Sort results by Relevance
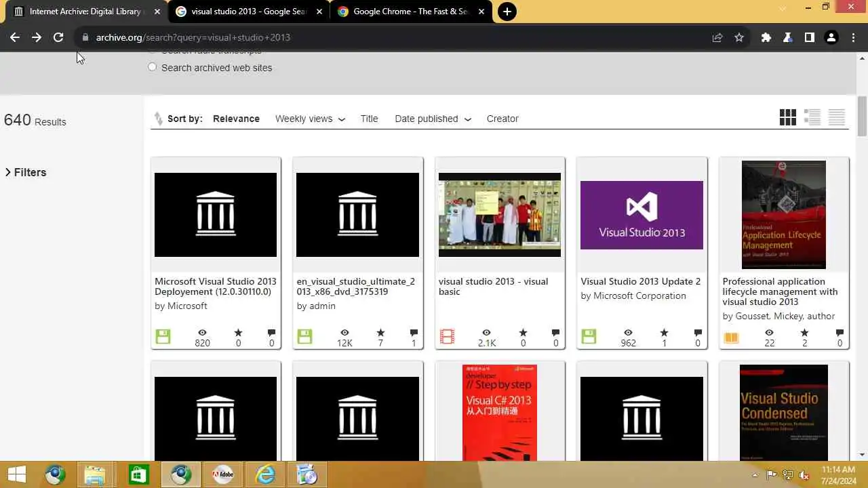The image size is (868, 488). click(x=236, y=119)
